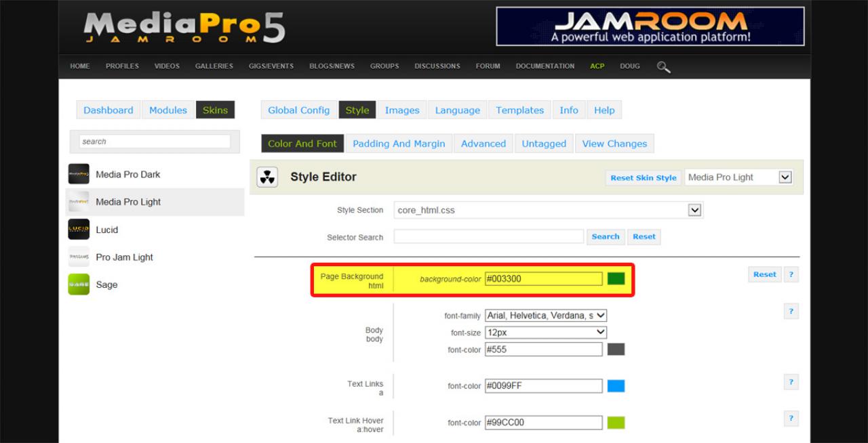Select the Skins tab

click(216, 110)
